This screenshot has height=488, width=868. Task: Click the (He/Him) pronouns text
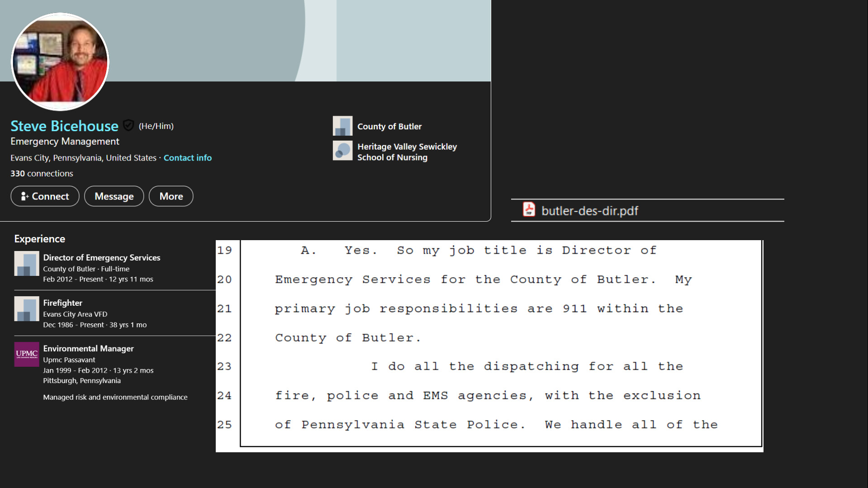(156, 126)
